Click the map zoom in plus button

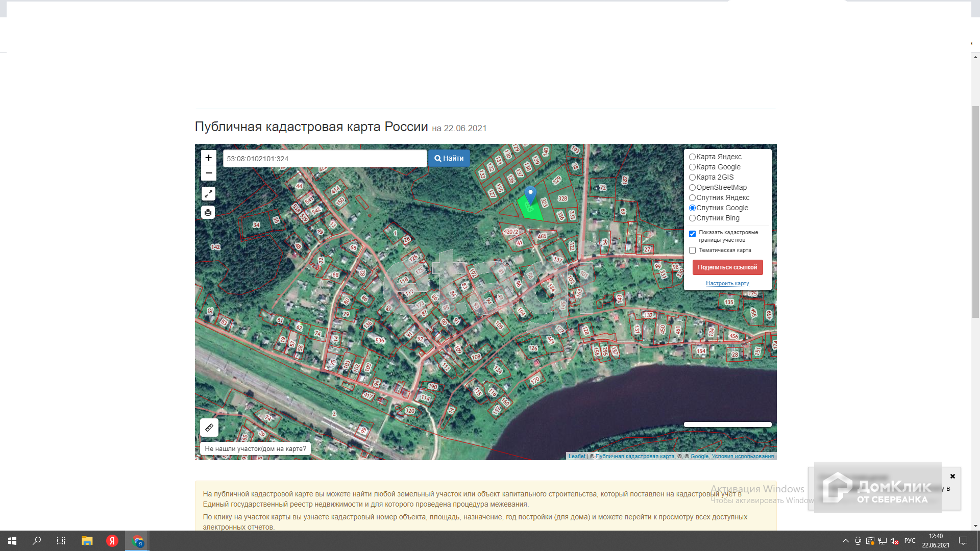[208, 158]
